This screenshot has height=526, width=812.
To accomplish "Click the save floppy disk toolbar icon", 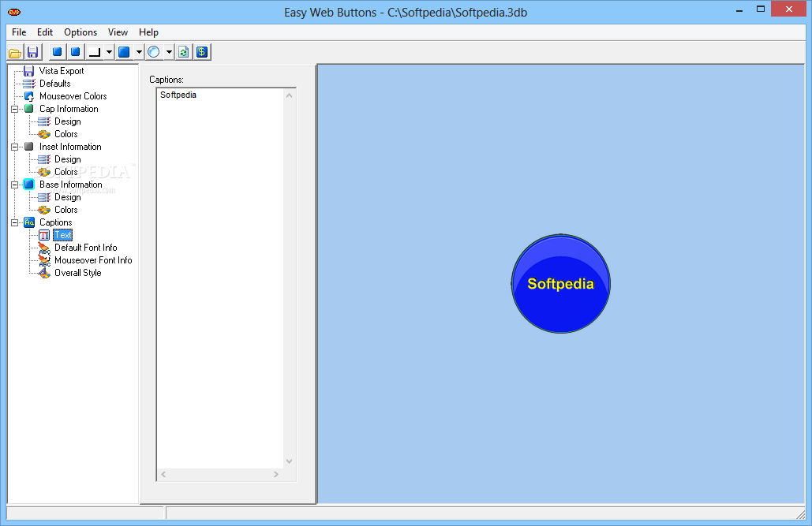I will click(x=32, y=52).
